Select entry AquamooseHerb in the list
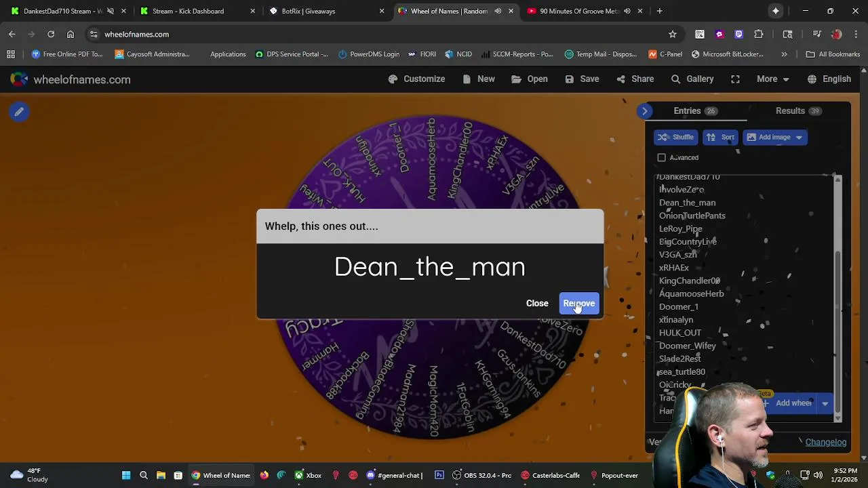This screenshot has width=868, height=488. (691, 293)
